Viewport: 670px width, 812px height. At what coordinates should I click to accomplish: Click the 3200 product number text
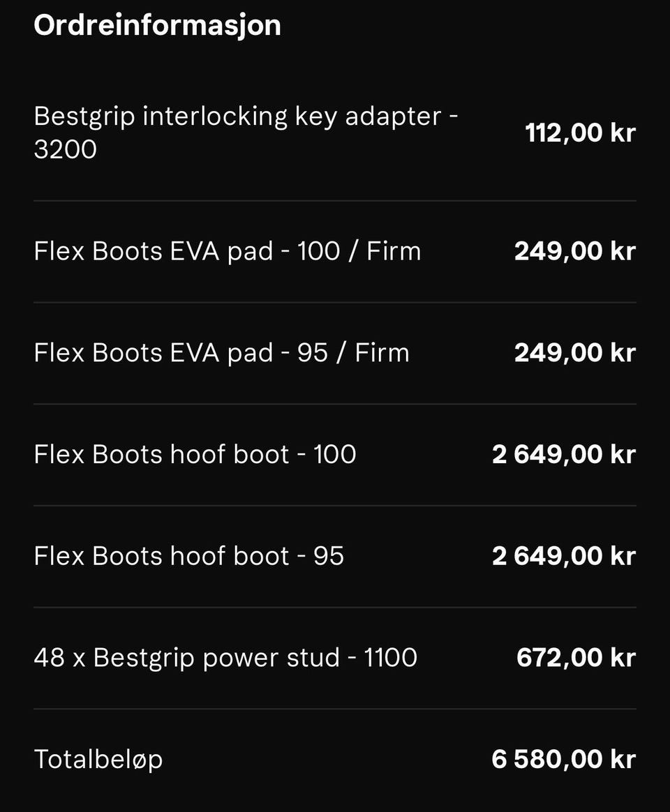tap(66, 150)
